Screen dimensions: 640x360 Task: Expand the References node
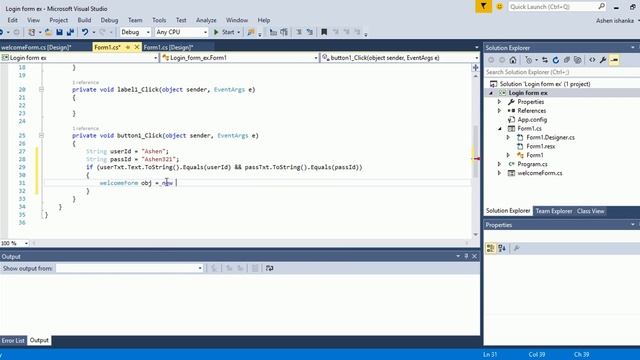point(499,111)
